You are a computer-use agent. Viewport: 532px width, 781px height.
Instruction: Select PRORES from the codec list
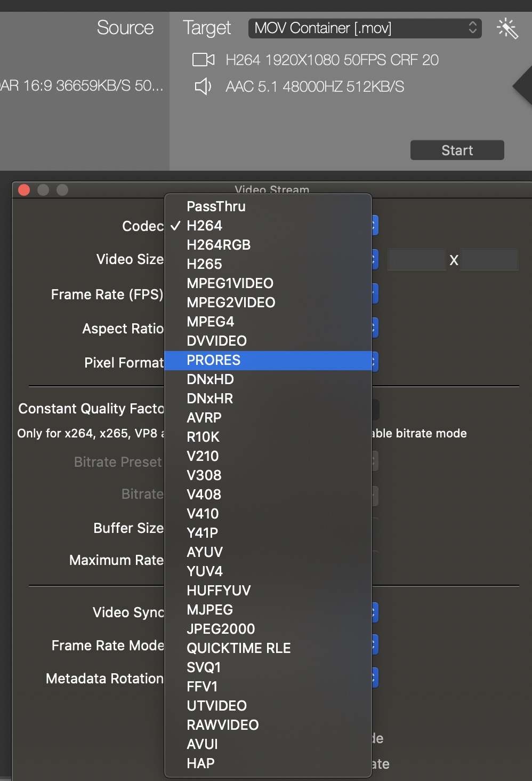point(214,360)
